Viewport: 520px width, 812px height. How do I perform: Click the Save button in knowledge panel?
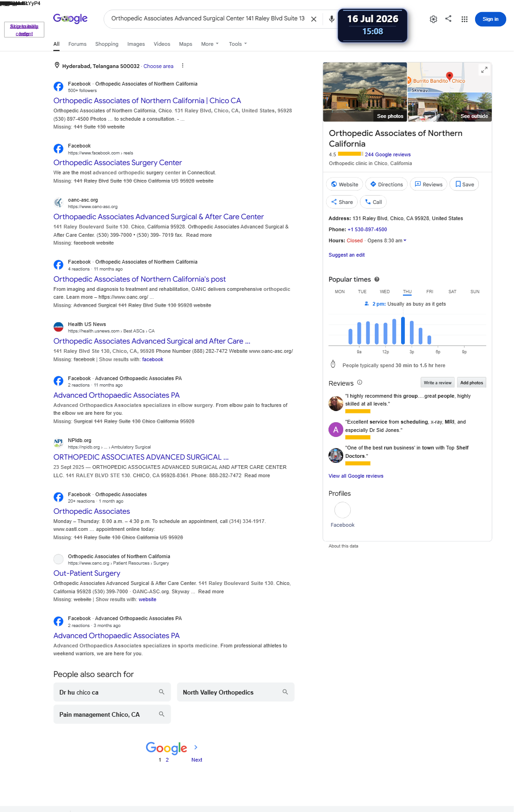point(464,184)
